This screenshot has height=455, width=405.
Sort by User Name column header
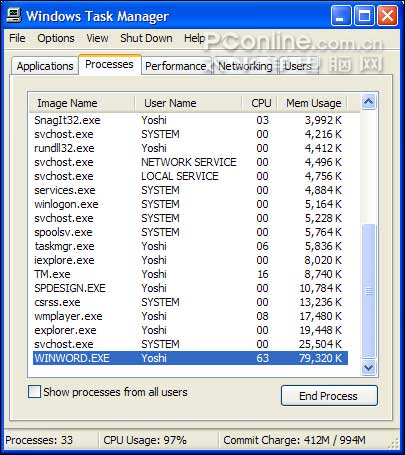[188, 103]
